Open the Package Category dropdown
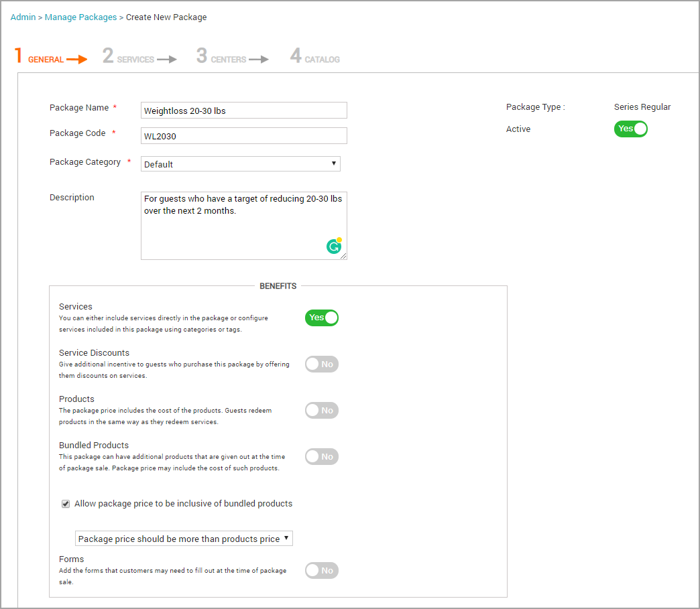The image size is (700, 609). [x=240, y=163]
